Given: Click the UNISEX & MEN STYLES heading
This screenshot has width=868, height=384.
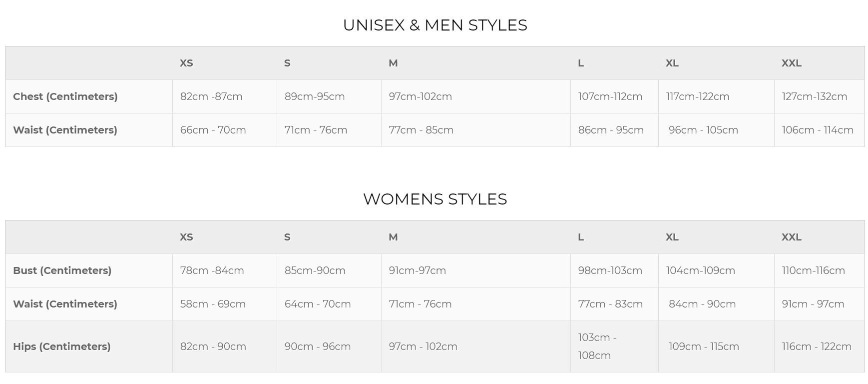Looking at the screenshot, I should point(434,25).
